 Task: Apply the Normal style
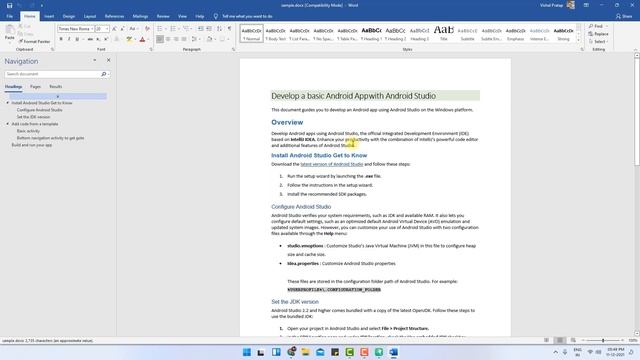[251, 33]
